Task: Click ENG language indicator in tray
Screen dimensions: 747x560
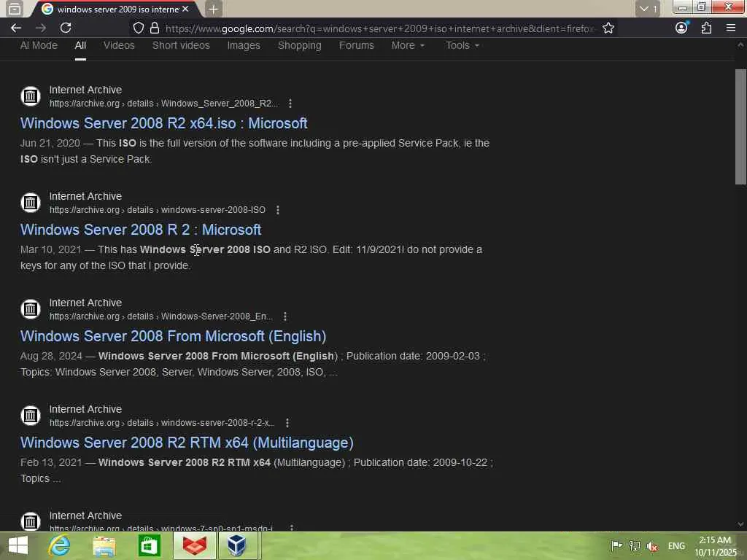Action: click(x=676, y=546)
